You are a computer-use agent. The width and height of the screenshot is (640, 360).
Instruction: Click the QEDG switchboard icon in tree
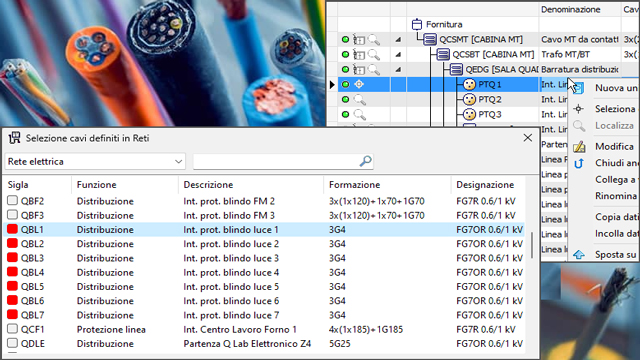point(456,69)
